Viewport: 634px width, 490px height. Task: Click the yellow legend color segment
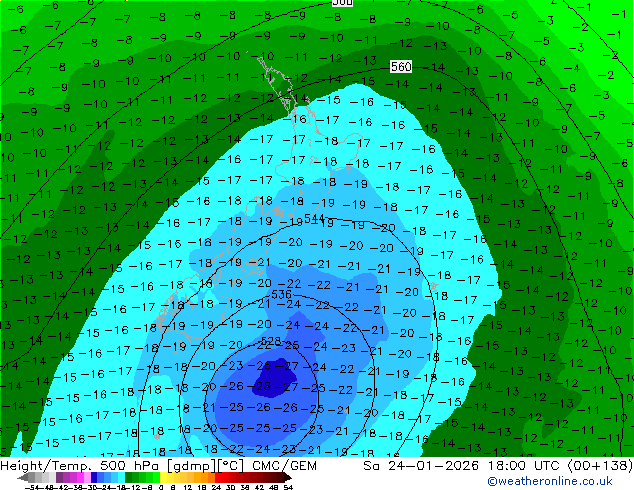click(x=163, y=477)
